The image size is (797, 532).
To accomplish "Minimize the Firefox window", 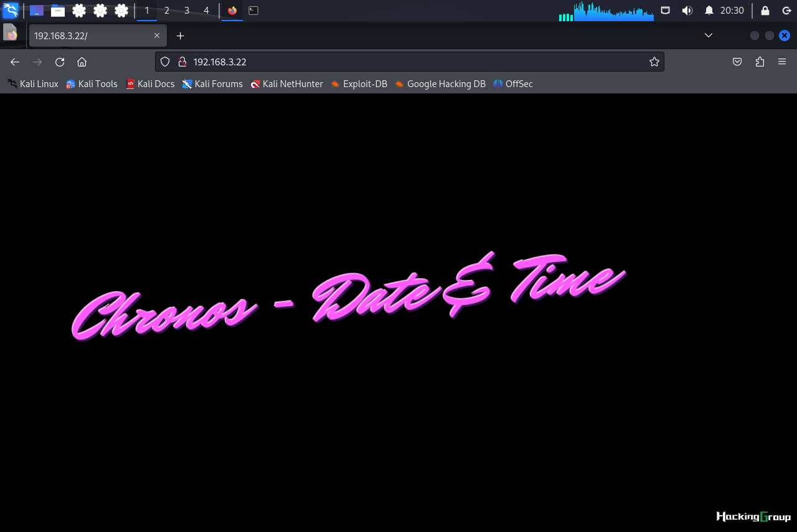I will coord(755,35).
